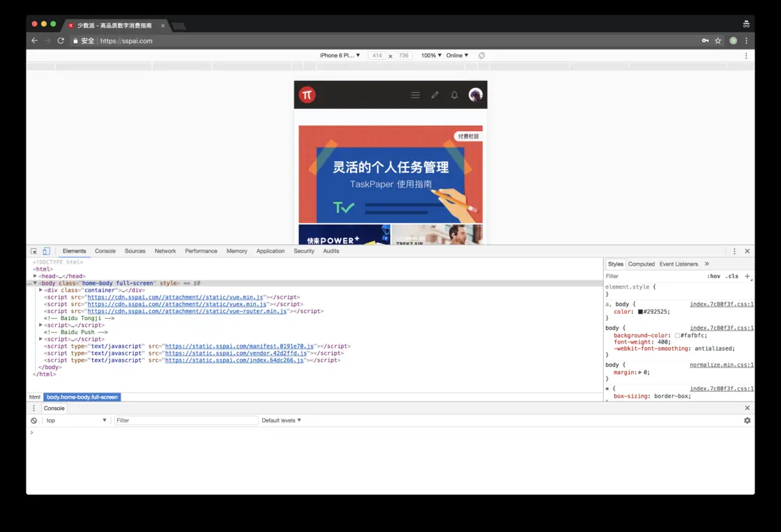Open the Memory tab
Screen dimensions: 781x532
(236, 251)
